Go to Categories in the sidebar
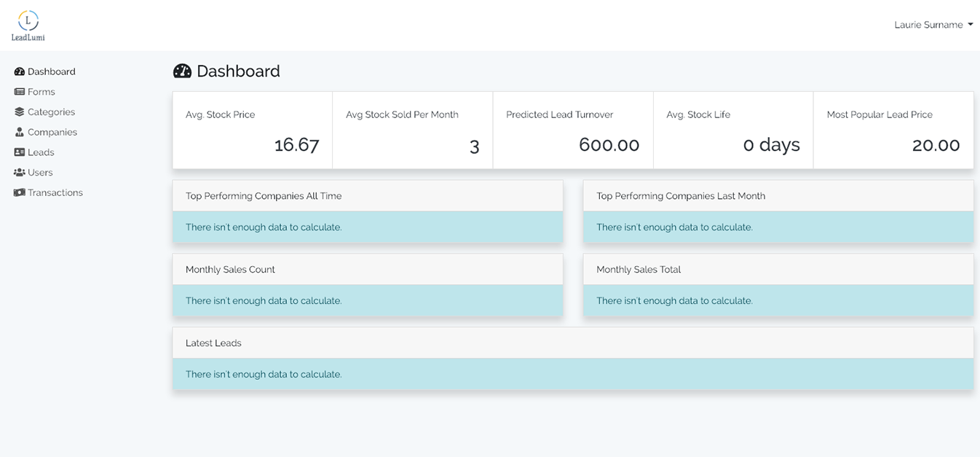This screenshot has width=980, height=457. tap(51, 112)
